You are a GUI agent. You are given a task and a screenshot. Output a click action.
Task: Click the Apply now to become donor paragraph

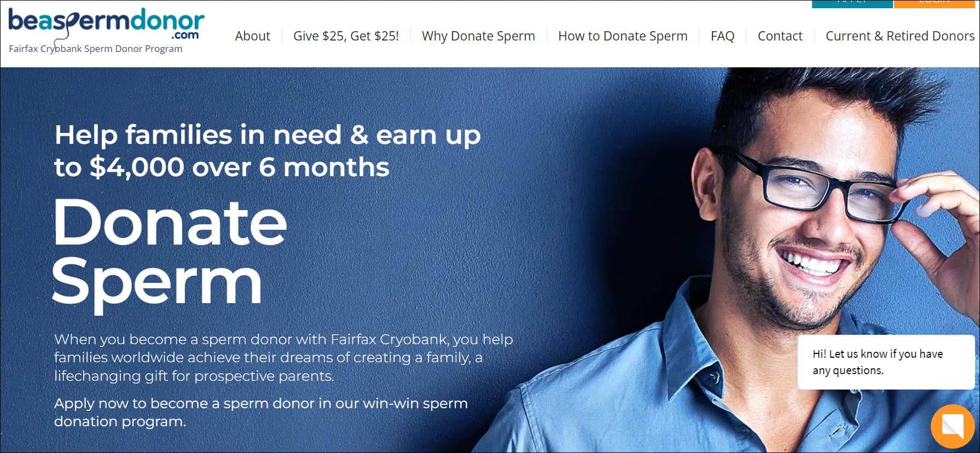(261, 413)
